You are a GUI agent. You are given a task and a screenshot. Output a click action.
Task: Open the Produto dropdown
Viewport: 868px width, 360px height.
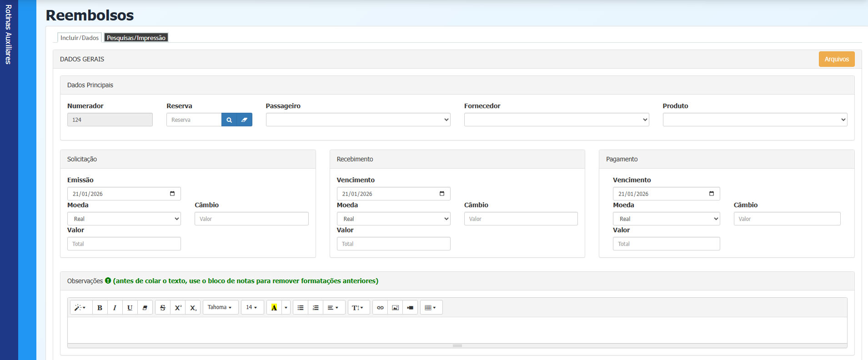(755, 120)
